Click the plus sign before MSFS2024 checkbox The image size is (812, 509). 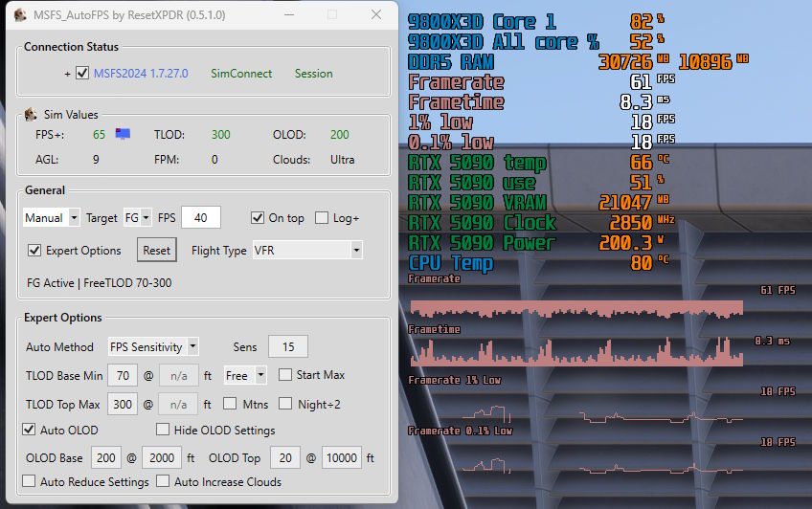coord(67,74)
